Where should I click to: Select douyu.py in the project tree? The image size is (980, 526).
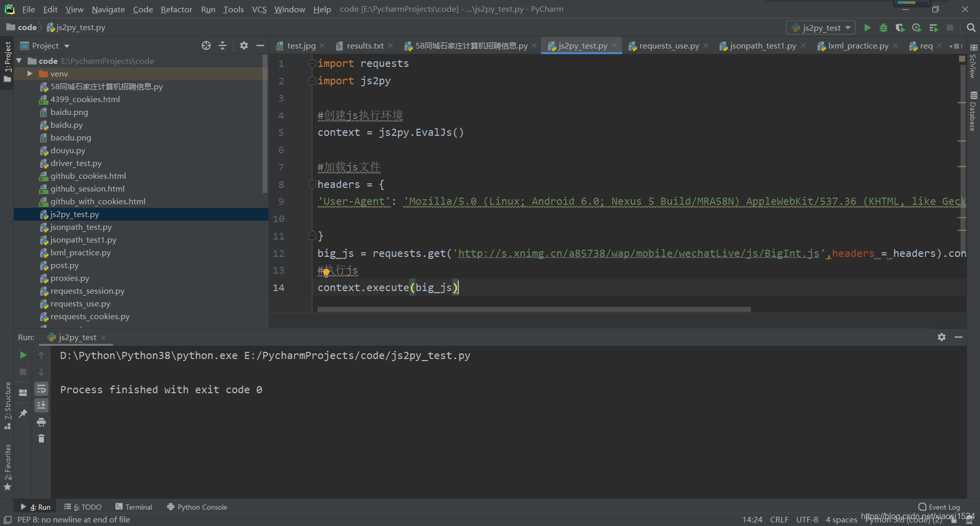pos(67,150)
